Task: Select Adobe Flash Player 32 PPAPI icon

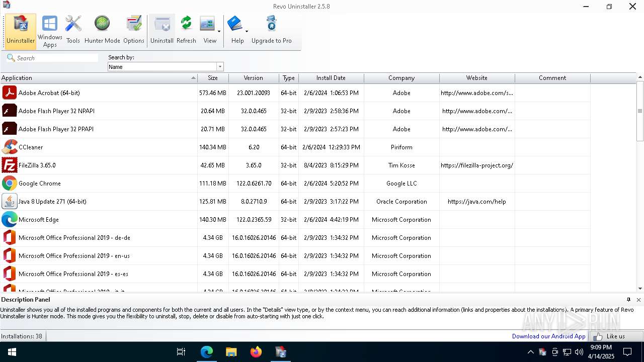Action: point(10,129)
